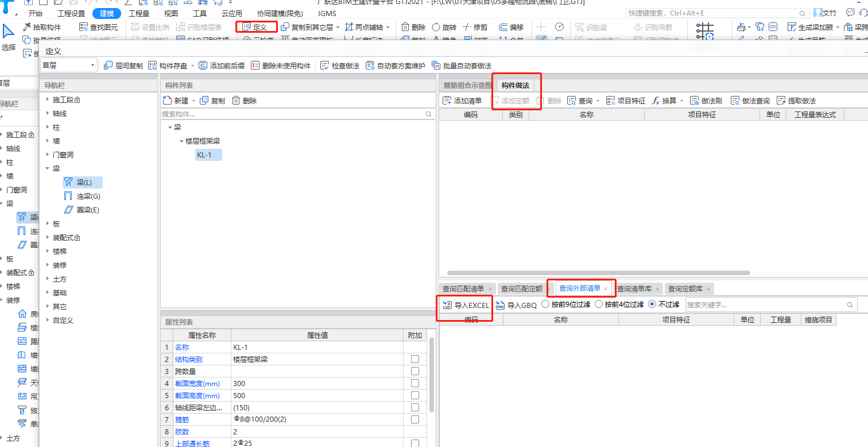Click 项目特征 item feature button
This screenshot has width=868, height=447.
(626, 101)
